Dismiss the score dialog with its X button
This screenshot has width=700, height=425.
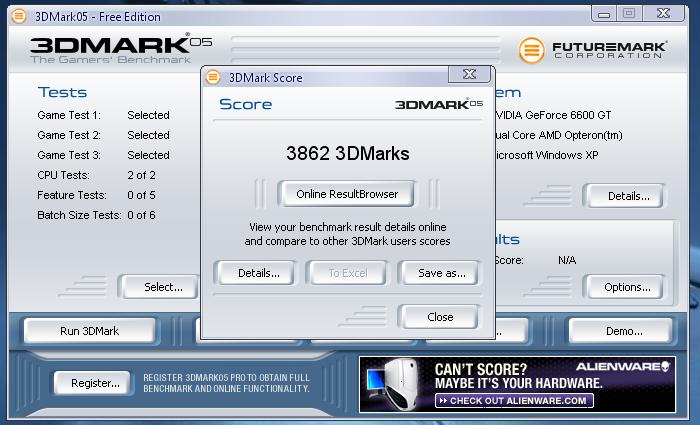[469, 74]
